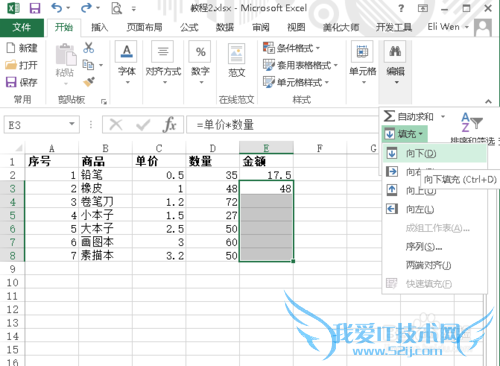Choose 向左(L) fill left
Screen dimensions: 500x366
pyautogui.click(x=434, y=209)
